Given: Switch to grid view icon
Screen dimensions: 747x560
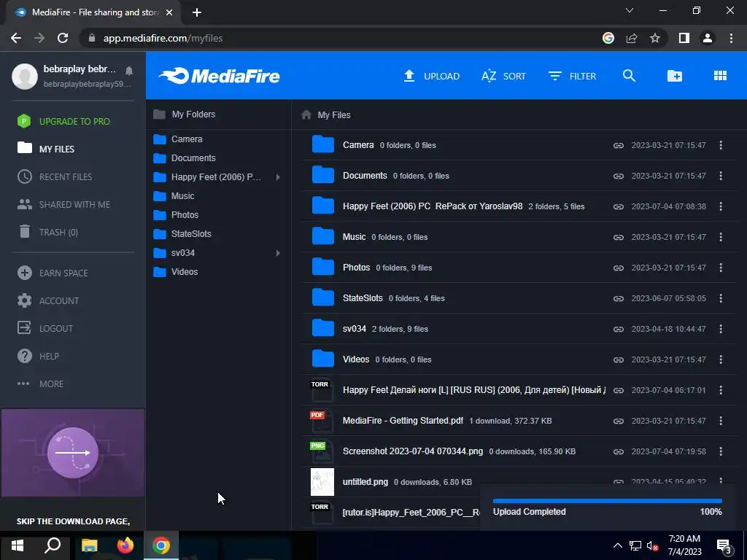Looking at the screenshot, I should coord(720,76).
